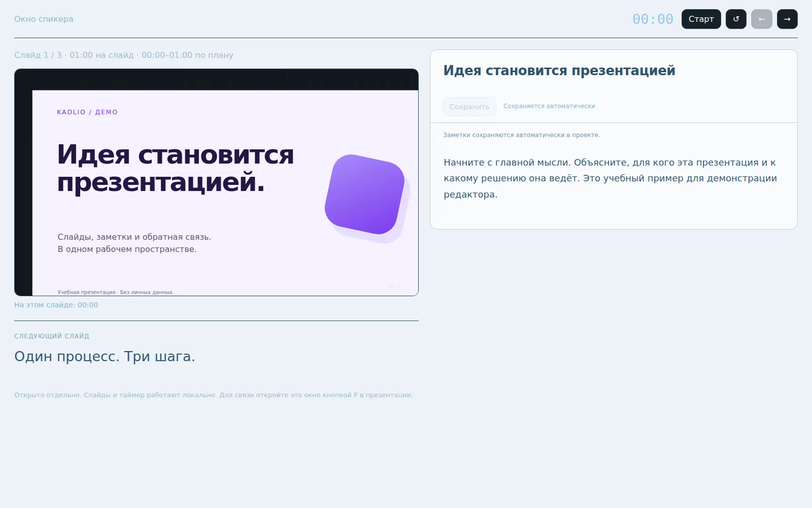The width and height of the screenshot is (812, 508).
Task: Click the 'На этом слайде: 00:00' counter
Action: pos(56,305)
